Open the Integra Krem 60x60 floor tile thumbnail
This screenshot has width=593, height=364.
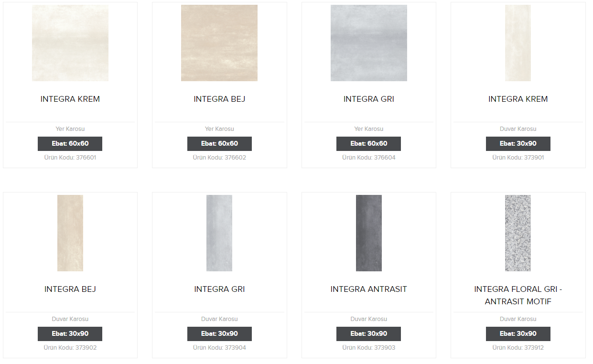coord(70,43)
